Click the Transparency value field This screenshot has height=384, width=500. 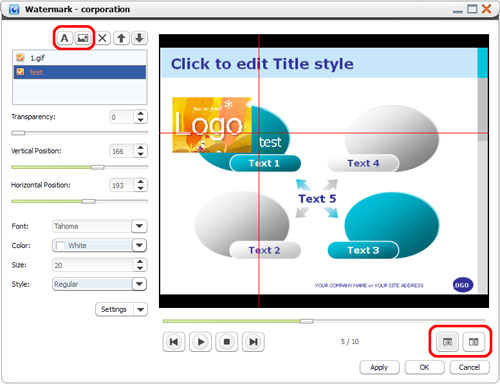[x=122, y=117]
